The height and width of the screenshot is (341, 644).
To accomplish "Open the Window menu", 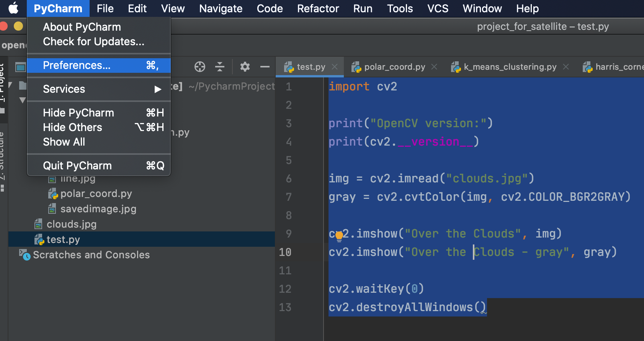I will click(x=482, y=8).
